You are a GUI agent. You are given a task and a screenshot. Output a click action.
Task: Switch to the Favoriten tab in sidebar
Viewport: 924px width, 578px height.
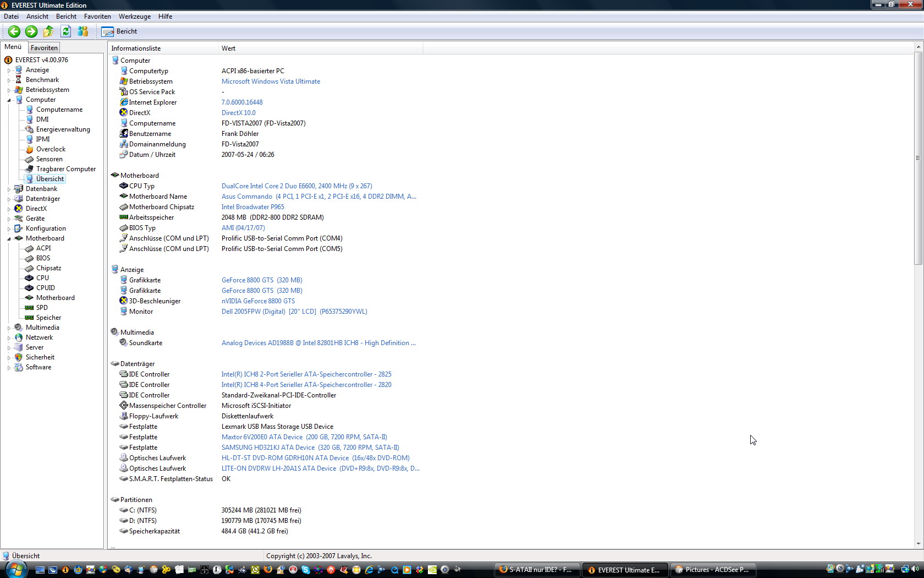(x=44, y=48)
